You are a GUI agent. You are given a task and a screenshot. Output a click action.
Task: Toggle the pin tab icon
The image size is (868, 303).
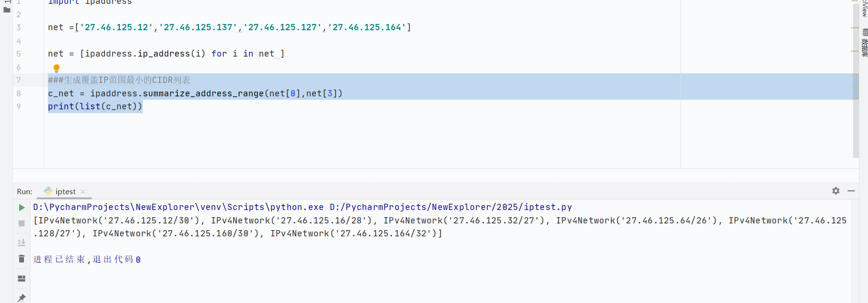pyautogui.click(x=22, y=298)
